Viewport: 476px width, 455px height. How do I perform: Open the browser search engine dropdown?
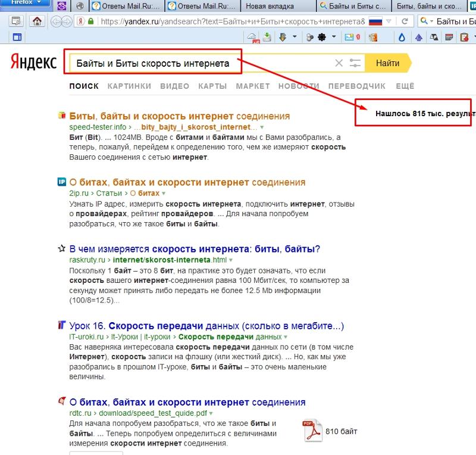pyautogui.click(x=425, y=21)
